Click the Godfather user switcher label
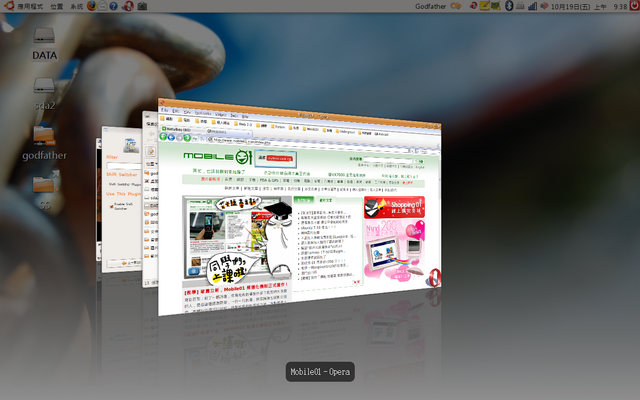640x400 pixels. click(431, 6)
